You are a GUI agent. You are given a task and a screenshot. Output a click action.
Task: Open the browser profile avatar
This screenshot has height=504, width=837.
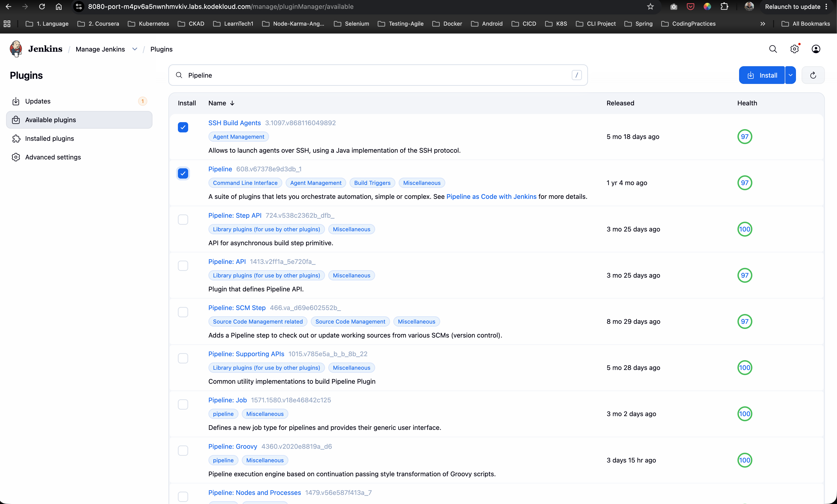click(x=749, y=7)
